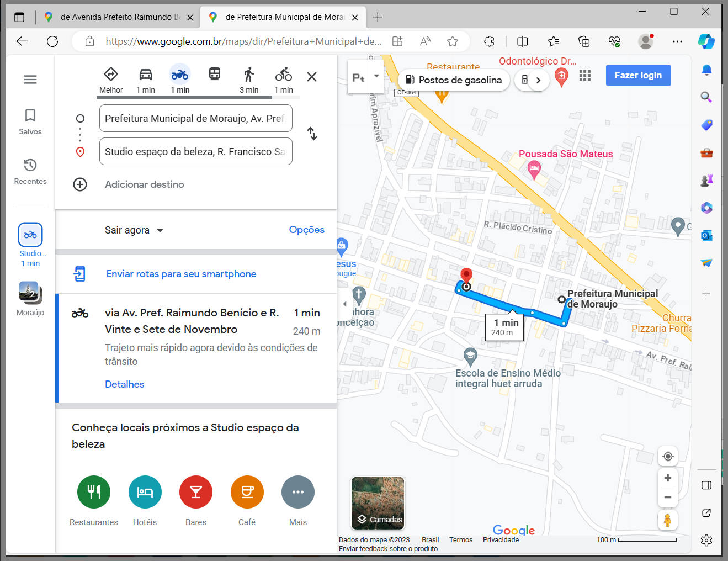Open tab actions menu

point(19,17)
